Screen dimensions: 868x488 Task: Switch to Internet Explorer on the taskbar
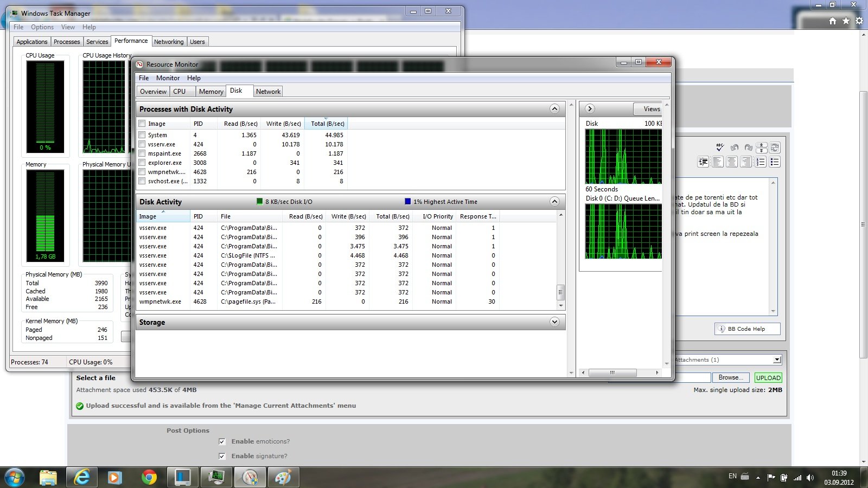click(x=82, y=477)
